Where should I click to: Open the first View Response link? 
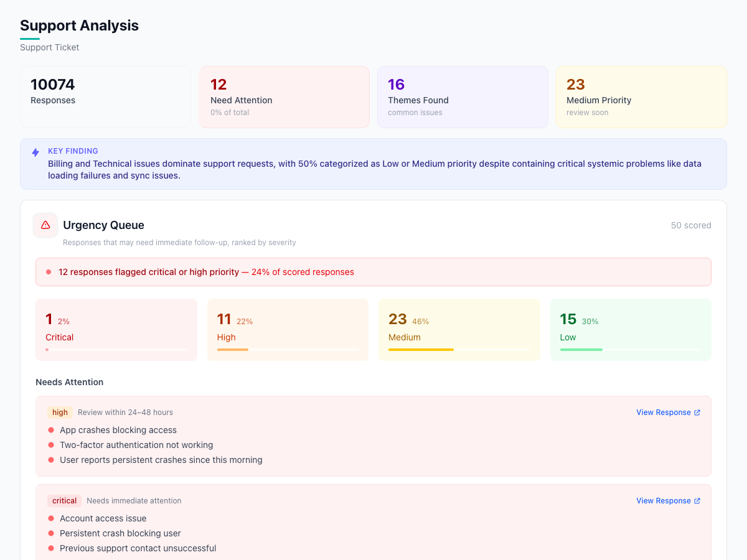pyautogui.click(x=663, y=412)
